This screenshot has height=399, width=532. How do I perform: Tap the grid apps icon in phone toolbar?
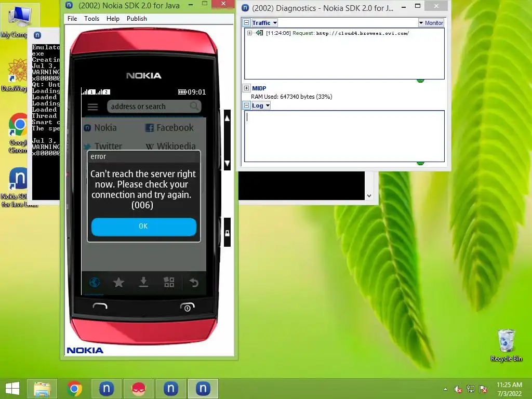(x=169, y=282)
